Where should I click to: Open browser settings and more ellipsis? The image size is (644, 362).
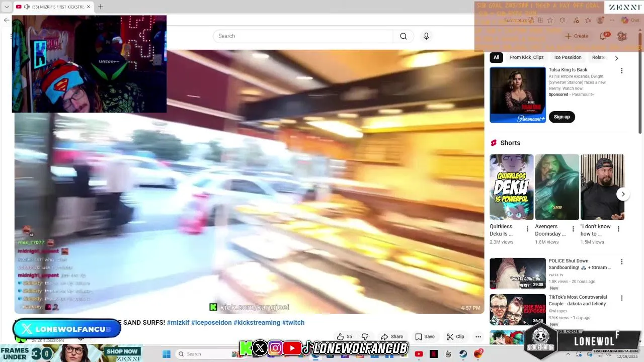tap(612, 20)
